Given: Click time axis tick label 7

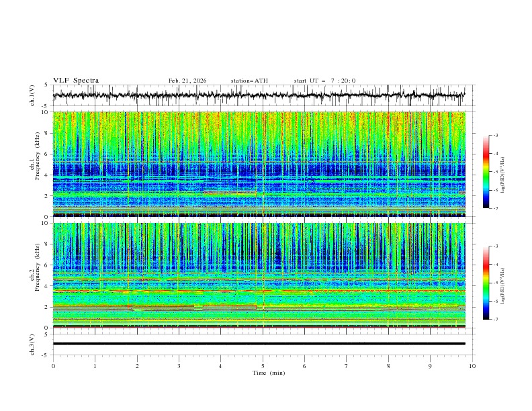Looking at the screenshot, I should tap(347, 366).
